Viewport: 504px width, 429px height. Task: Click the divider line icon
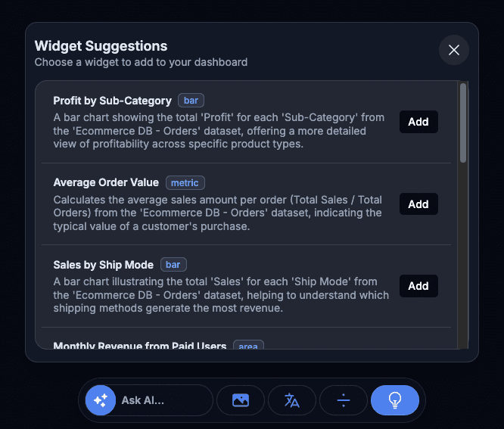tap(344, 400)
